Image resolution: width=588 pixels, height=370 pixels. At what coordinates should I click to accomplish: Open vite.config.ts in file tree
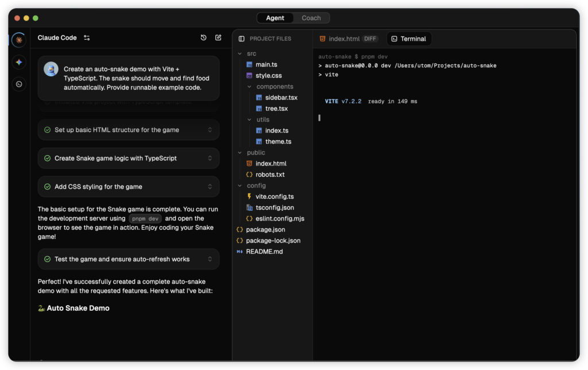(x=274, y=196)
